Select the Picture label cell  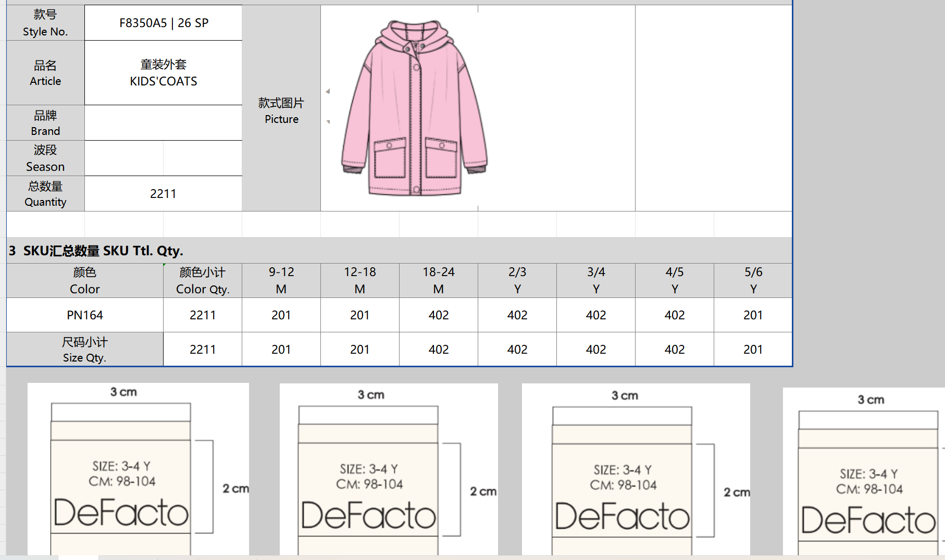[x=281, y=110]
